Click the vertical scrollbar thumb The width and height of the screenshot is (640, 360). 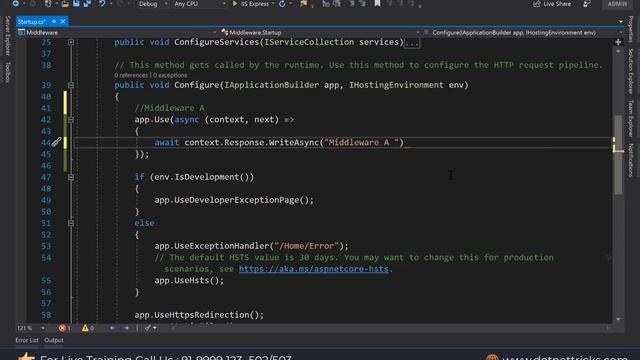tap(618, 155)
